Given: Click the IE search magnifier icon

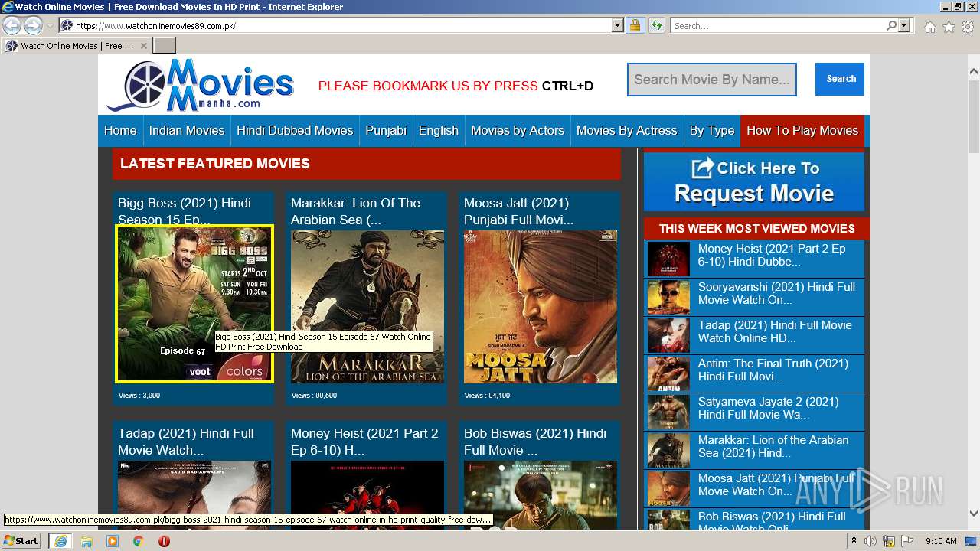Looking at the screenshot, I should click(x=892, y=25).
